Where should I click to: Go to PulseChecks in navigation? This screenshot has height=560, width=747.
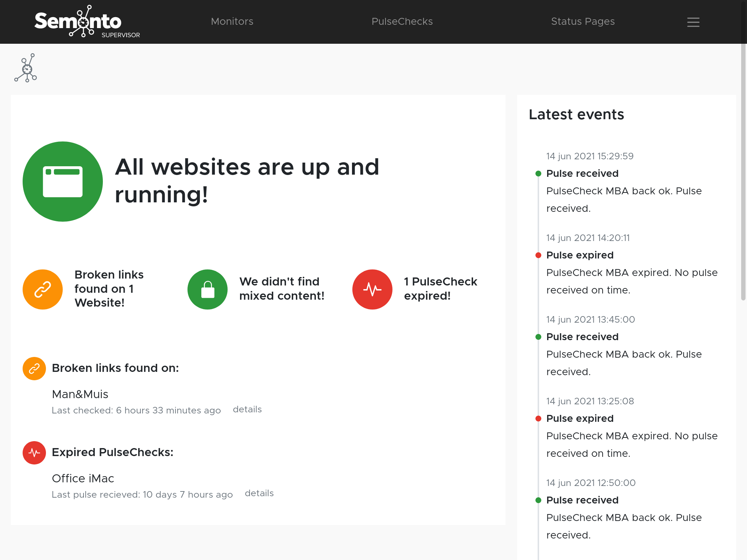[402, 22]
